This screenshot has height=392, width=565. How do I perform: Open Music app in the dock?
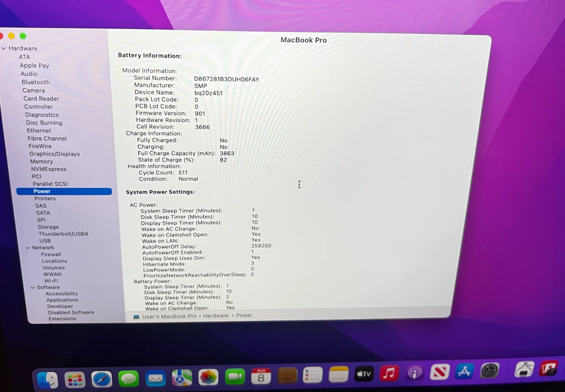click(x=389, y=373)
